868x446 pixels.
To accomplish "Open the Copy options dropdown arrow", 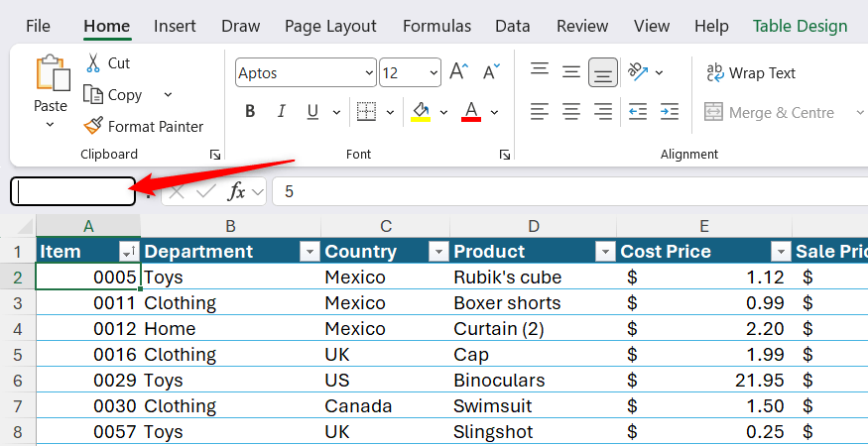I will 168,94.
